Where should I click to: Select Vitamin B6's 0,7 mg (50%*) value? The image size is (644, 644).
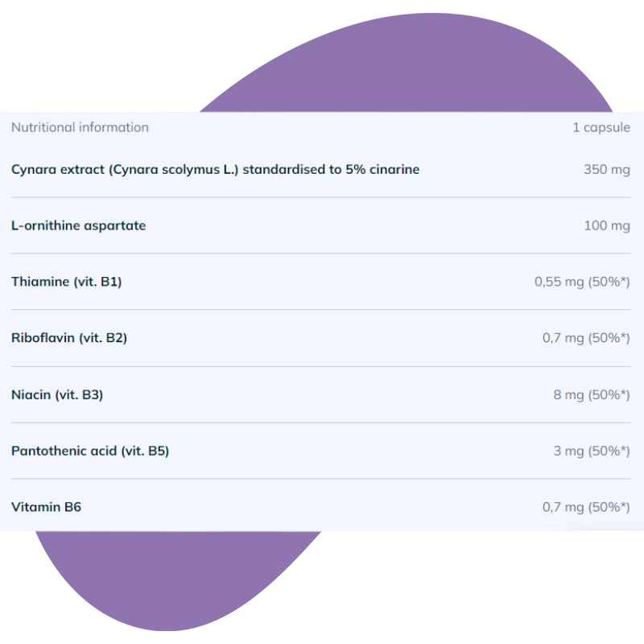click(586, 507)
